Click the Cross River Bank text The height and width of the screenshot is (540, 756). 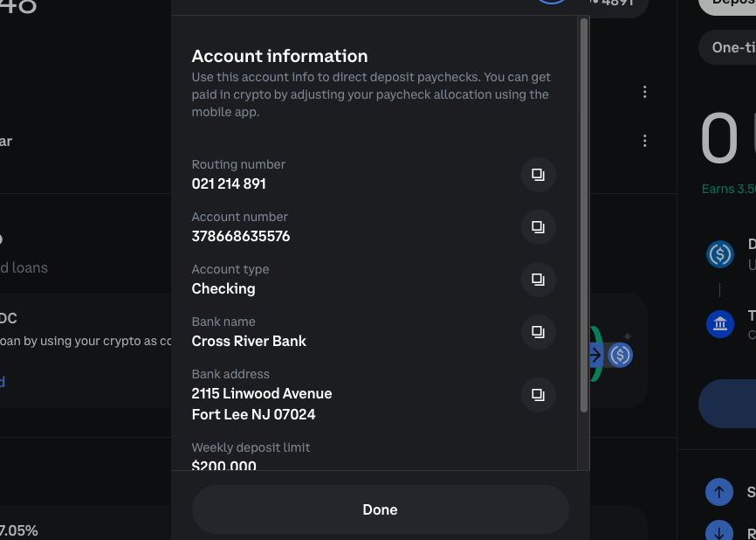(249, 341)
